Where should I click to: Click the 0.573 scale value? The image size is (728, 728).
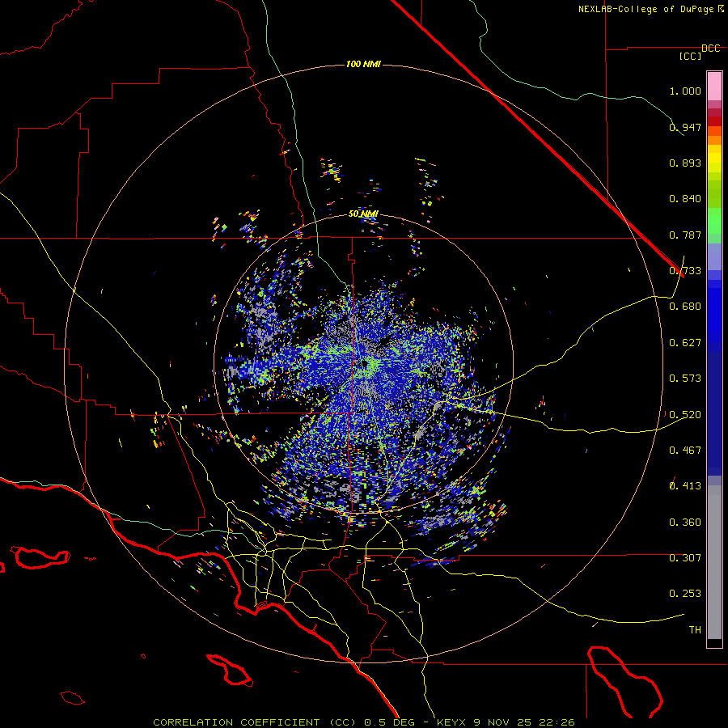[685, 379]
